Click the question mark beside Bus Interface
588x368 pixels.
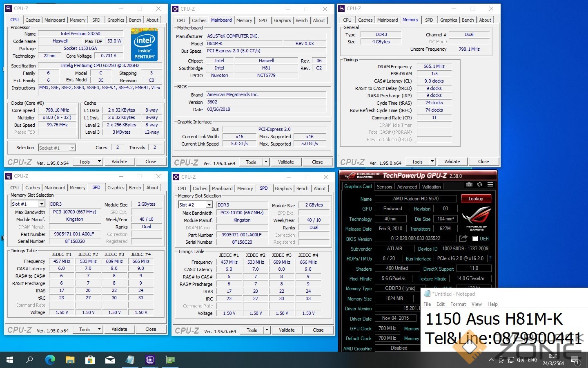pyautogui.click(x=490, y=258)
